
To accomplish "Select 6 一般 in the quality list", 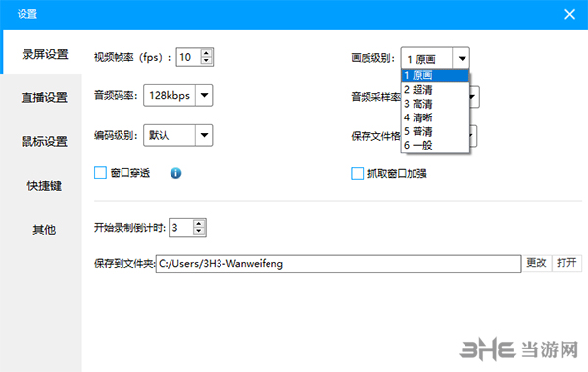I will (435, 145).
